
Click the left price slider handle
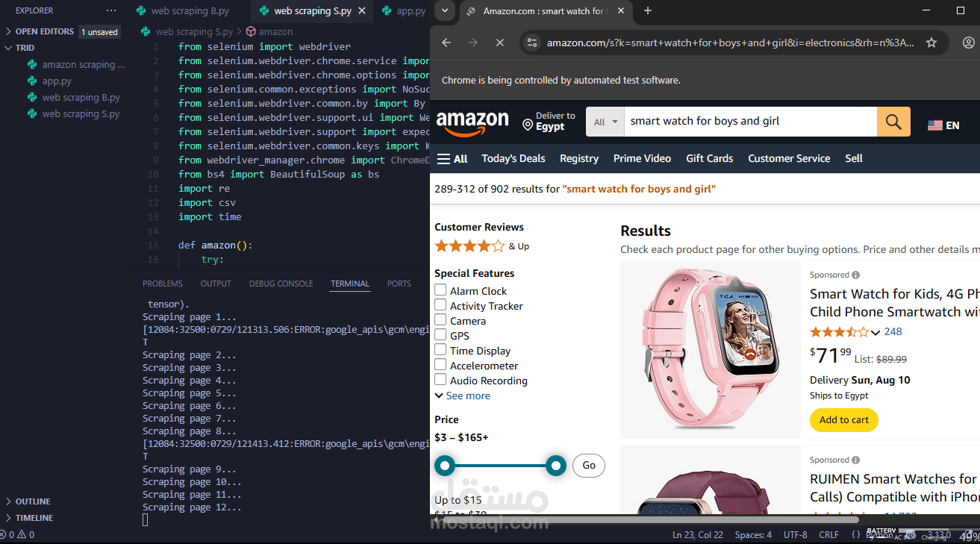pos(445,466)
